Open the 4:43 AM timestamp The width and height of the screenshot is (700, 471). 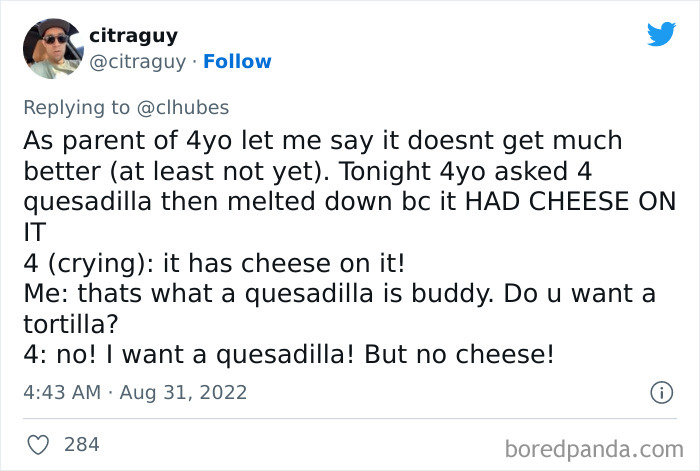[62, 392]
